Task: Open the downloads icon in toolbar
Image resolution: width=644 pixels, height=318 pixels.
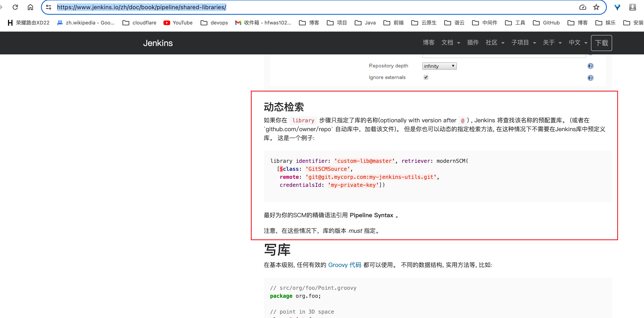Action: pos(633,7)
